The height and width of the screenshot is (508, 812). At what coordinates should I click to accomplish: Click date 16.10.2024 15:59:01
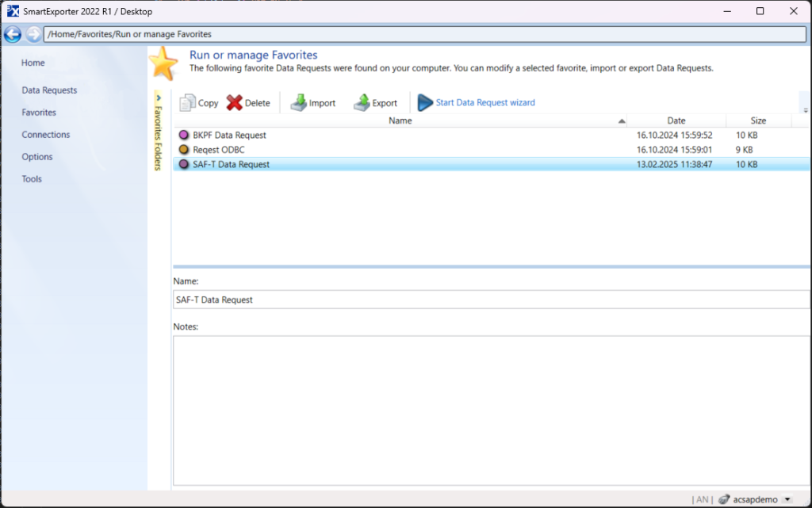674,150
